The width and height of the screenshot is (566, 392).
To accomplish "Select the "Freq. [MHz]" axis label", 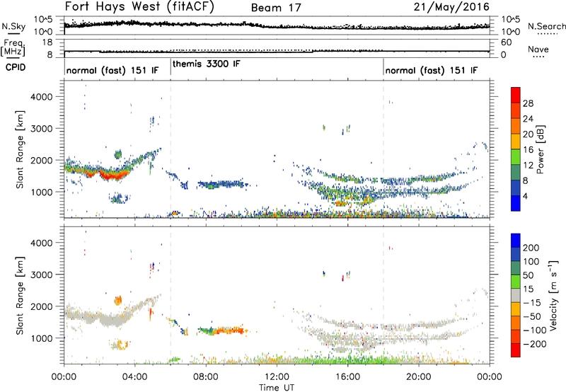I will click(x=13, y=48).
